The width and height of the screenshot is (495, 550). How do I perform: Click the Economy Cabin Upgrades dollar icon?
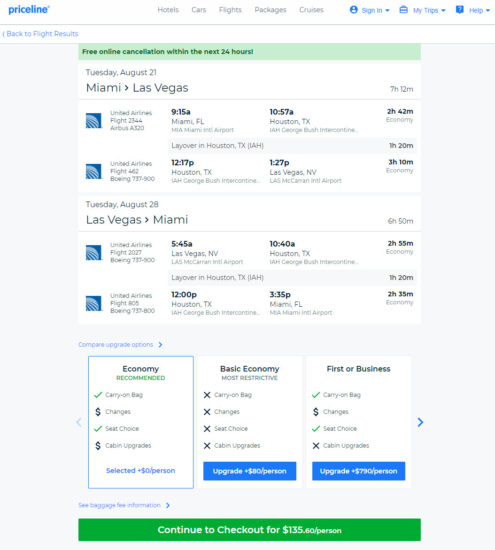[98, 445]
